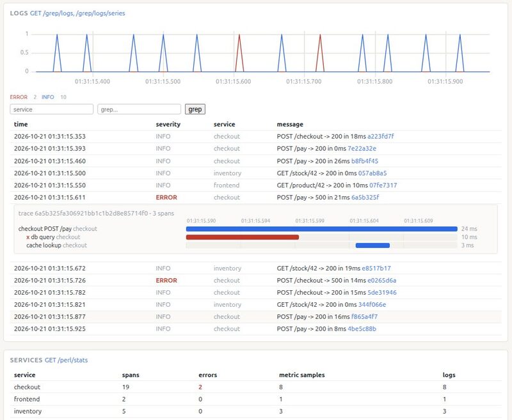512x420 pixels.
Task: Click the 24 ms duration value
Action: pos(469,229)
